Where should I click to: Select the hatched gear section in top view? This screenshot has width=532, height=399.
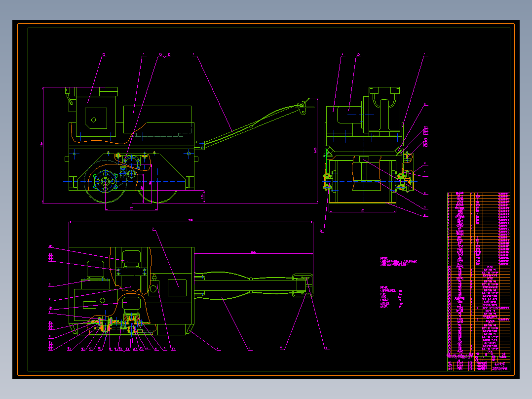click(x=132, y=319)
